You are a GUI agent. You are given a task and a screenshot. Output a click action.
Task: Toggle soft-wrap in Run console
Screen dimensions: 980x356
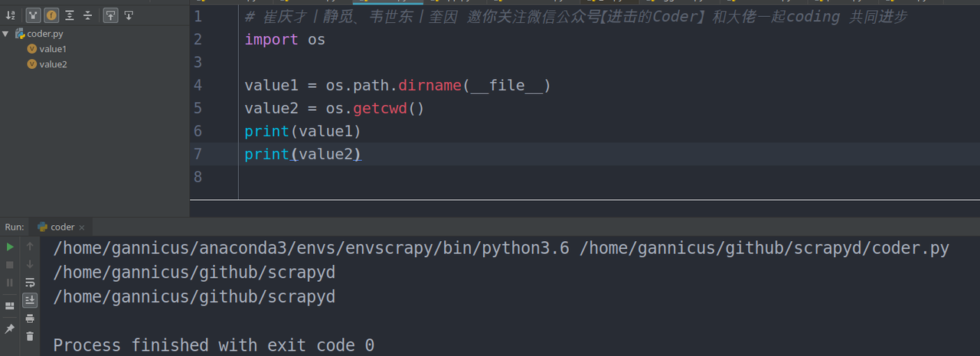(x=30, y=283)
